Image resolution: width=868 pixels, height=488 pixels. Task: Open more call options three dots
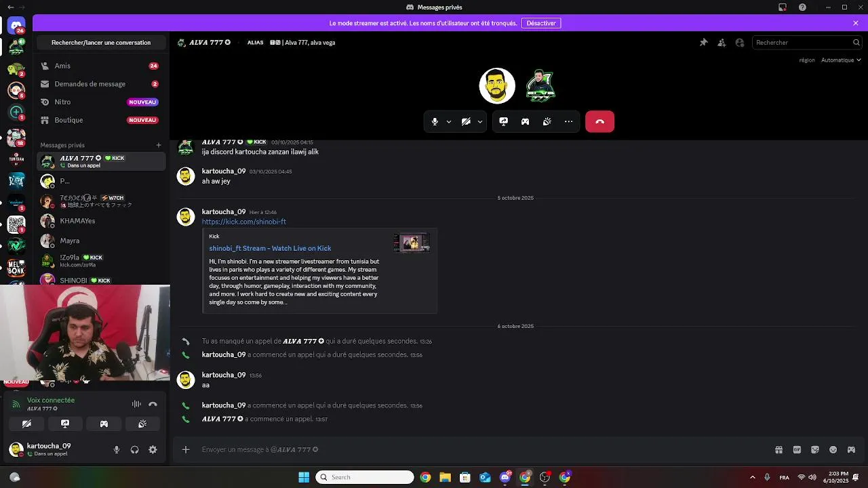click(568, 121)
